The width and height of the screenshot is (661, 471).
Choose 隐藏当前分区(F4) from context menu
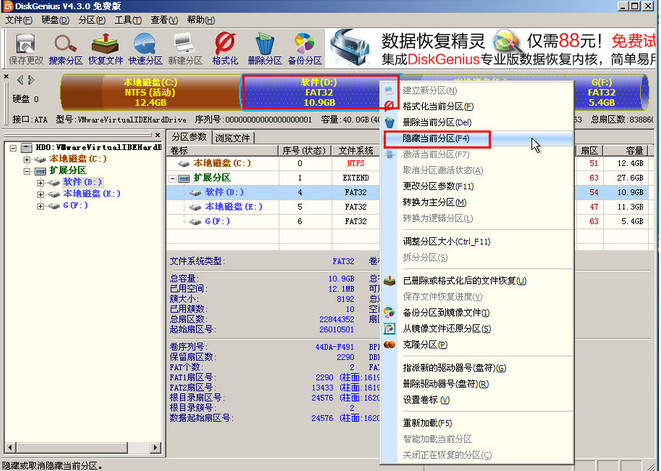point(476,138)
